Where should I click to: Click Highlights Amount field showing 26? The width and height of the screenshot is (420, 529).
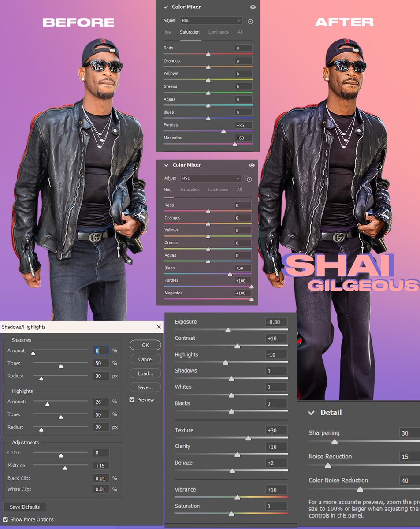[101, 402]
